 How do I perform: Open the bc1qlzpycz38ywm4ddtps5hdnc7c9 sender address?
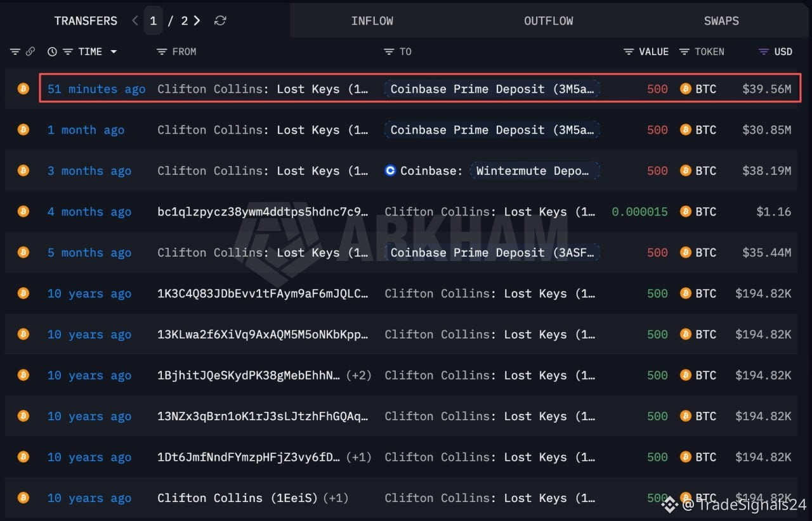[x=263, y=212]
